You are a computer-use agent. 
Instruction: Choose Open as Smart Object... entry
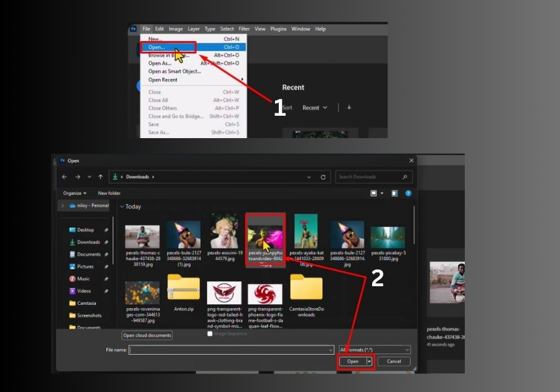point(194,72)
